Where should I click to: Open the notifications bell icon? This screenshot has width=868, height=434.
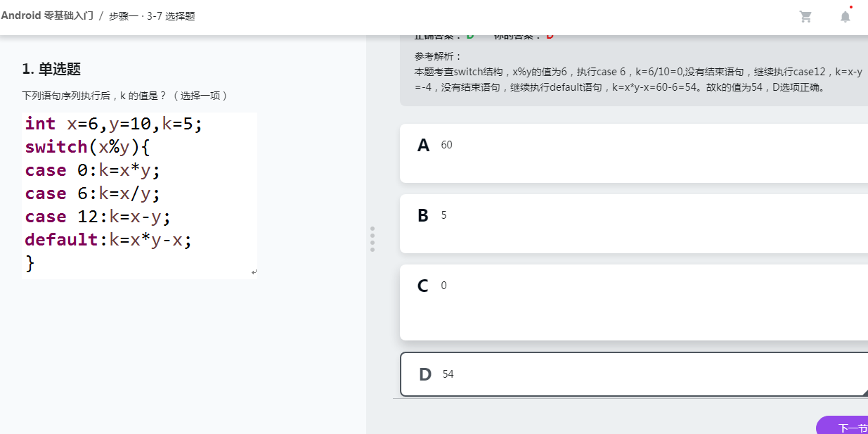click(x=846, y=16)
